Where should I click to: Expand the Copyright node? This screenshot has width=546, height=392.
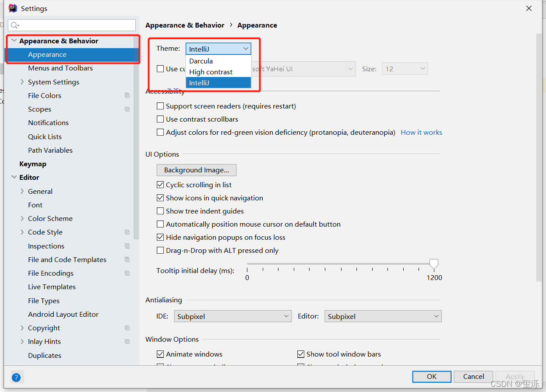point(22,328)
